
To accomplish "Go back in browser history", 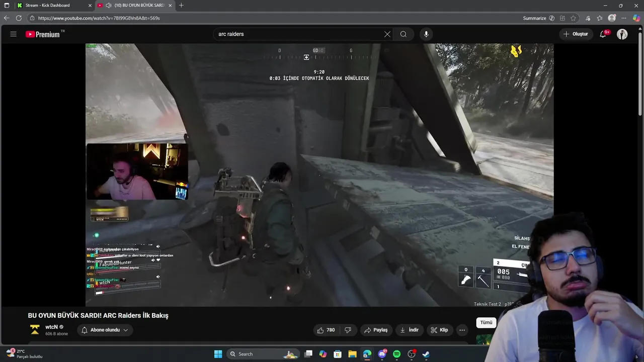I will click(x=7, y=18).
